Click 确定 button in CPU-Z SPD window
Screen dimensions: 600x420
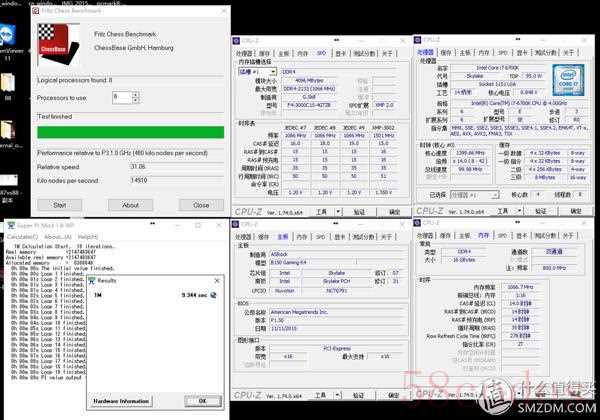(x=394, y=212)
